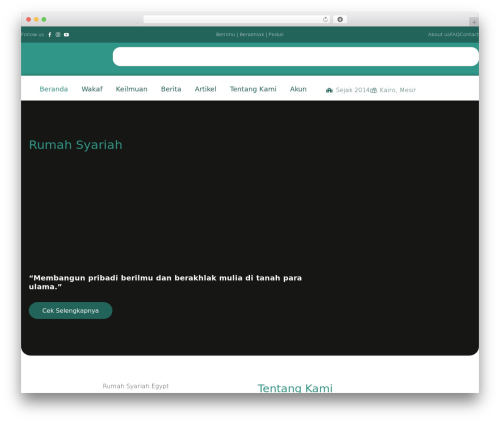
Task: Open the Akun menu item
Action: pyautogui.click(x=298, y=89)
